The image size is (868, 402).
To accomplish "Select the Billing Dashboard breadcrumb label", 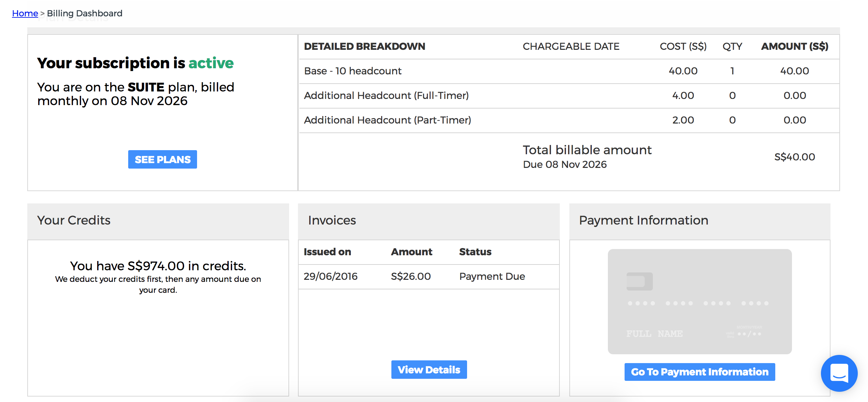I will click(x=85, y=13).
